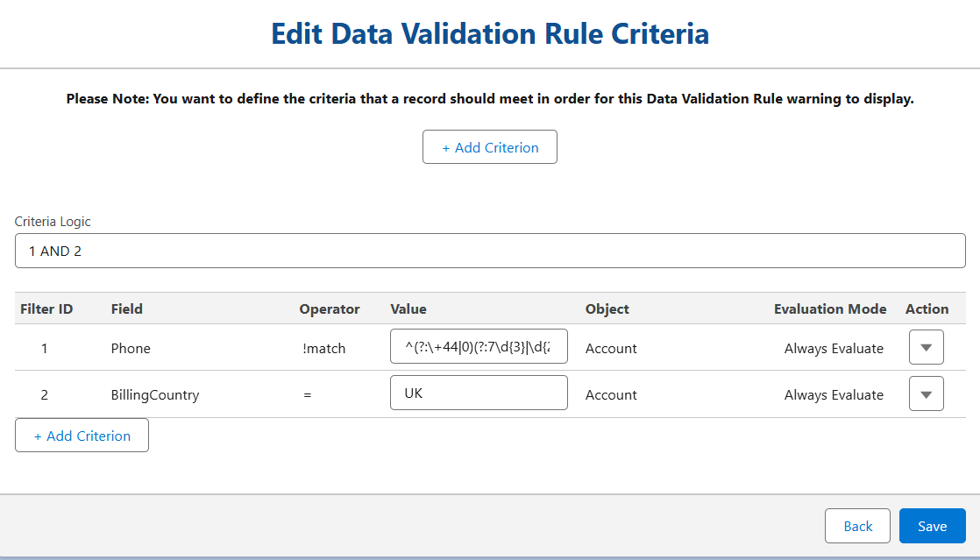Click the Object column header
Screen dimensions: 980x560
[x=606, y=308]
